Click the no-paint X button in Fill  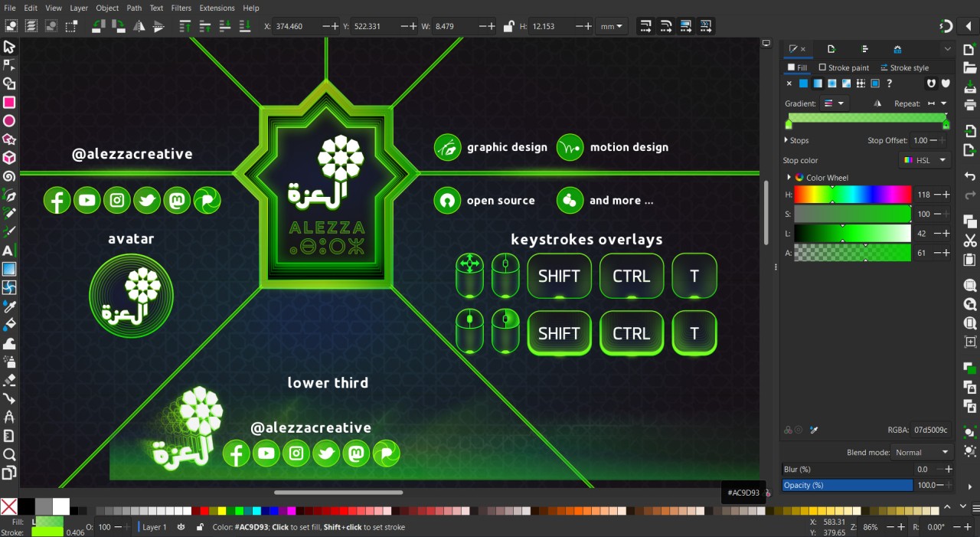789,83
